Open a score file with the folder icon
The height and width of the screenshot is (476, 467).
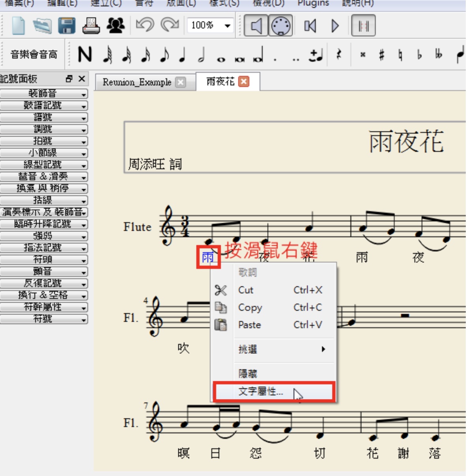point(42,26)
